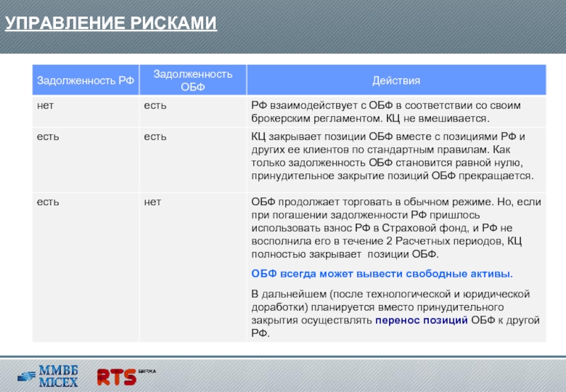Click the ММВБ MICEX logo

click(x=48, y=376)
